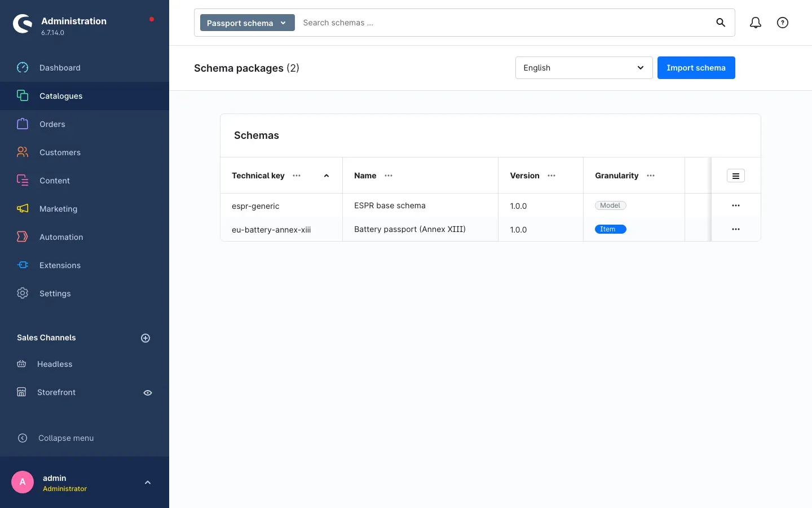The image size is (812, 508).
Task: Click the Import schema button
Action: tap(696, 68)
